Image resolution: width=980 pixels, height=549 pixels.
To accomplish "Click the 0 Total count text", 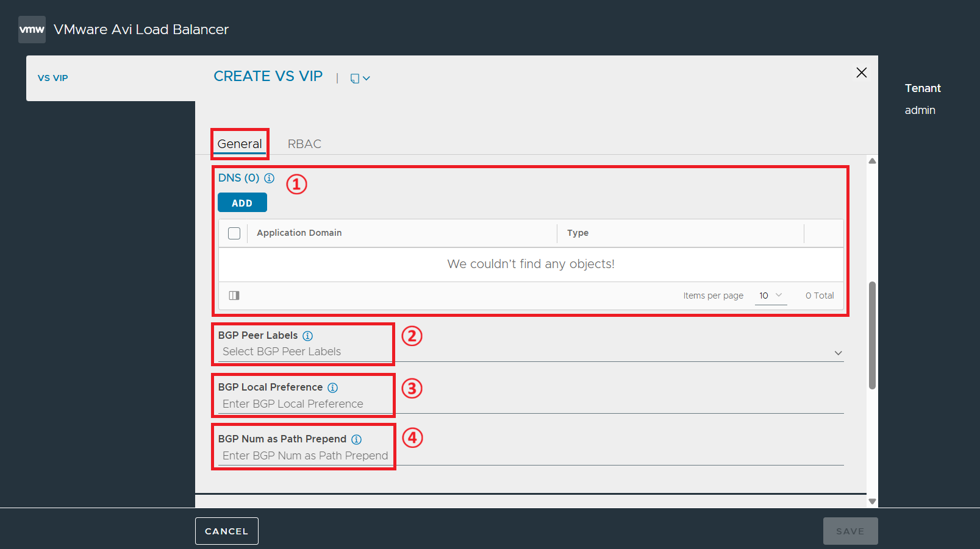I will coord(820,296).
